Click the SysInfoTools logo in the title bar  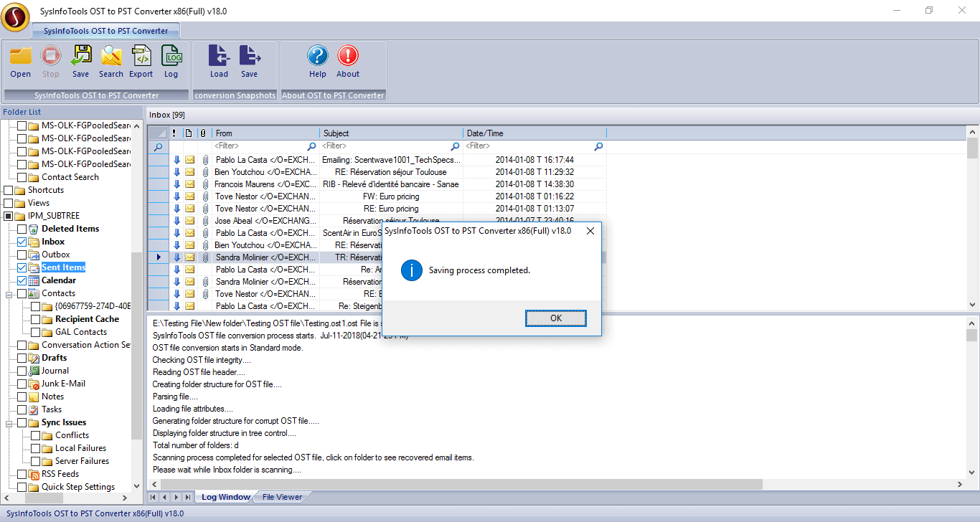pos(15,16)
